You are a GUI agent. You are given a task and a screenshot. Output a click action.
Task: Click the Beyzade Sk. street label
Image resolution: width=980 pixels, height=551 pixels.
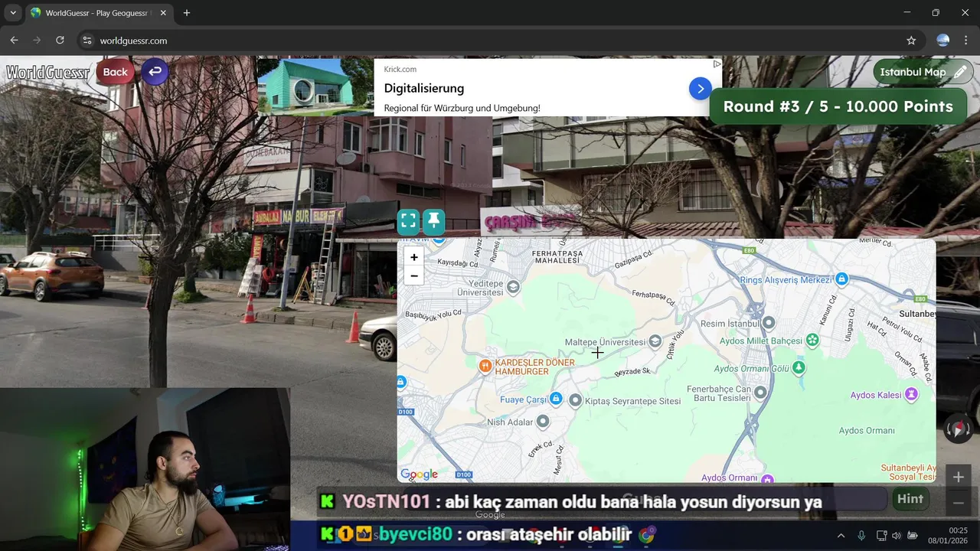(x=632, y=371)
